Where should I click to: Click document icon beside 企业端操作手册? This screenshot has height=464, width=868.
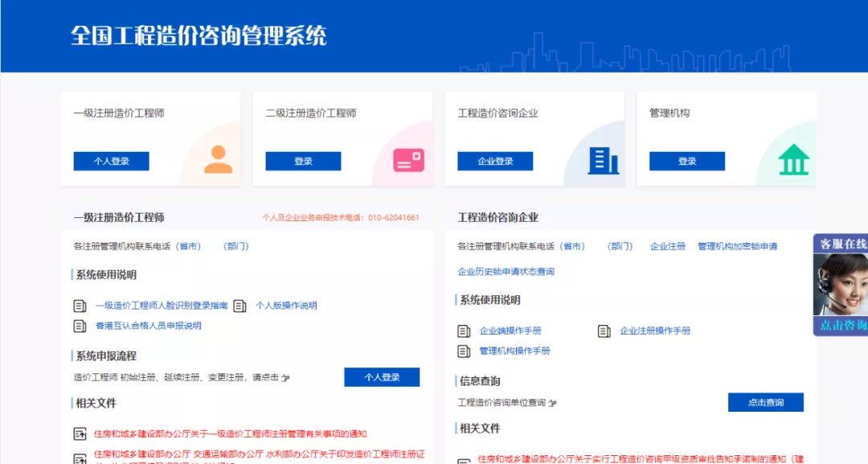pyautogui.click(x=464, y=331)
